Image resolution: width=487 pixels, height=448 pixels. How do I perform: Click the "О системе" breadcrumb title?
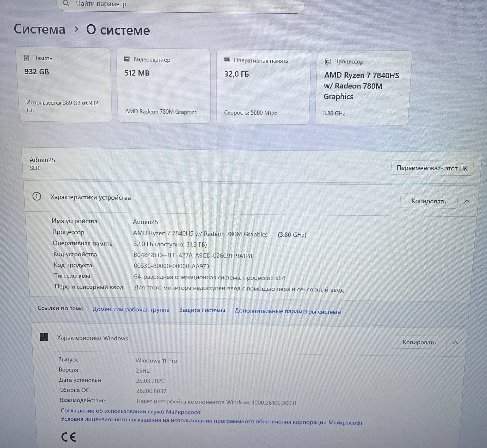[x=118, y=30]
